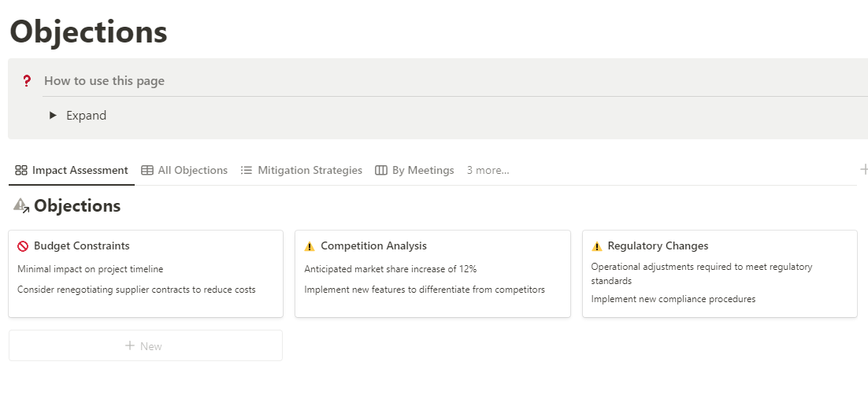The width and height of the screenshot is (868, 395).
Task: Open the Competition Analysis card title
Action: 373,246
